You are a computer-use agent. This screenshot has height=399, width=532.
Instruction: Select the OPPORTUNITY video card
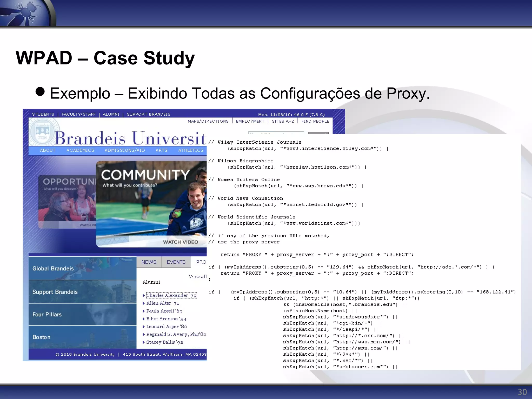click(67, 202)
